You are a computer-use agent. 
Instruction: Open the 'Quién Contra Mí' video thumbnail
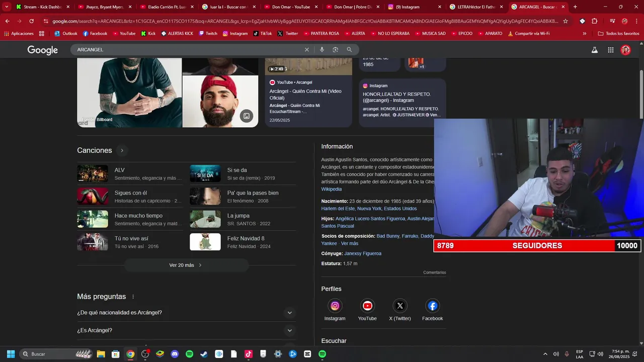coord(308,66)
